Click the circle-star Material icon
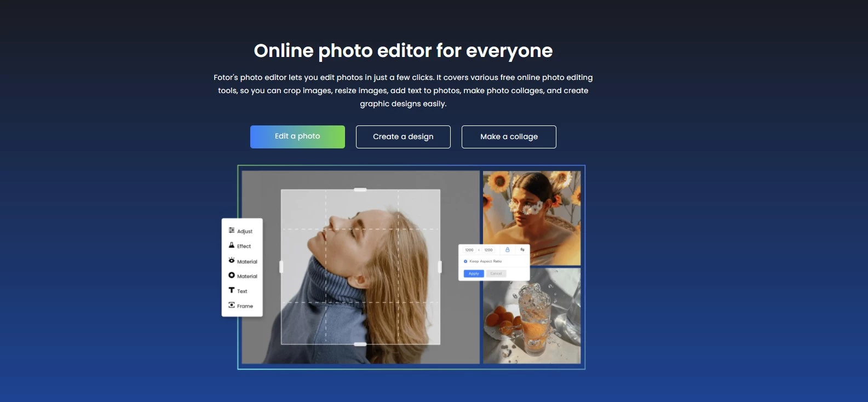The image size is (868, 402). pyautogui.click(x=232, y=275)
